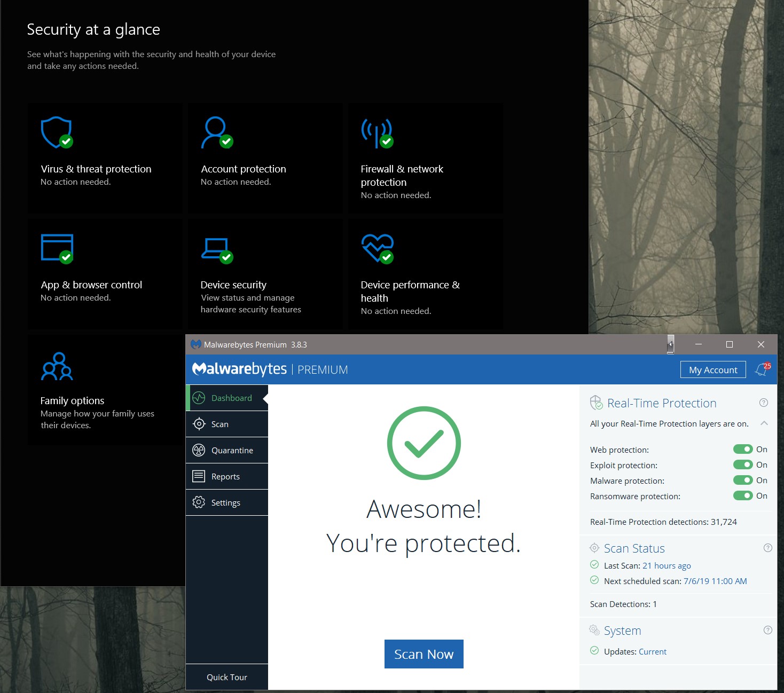Click the Real-Time Protection heading
Image resolution: width=784 pixels, height=693 pixels.
[662, 403]
